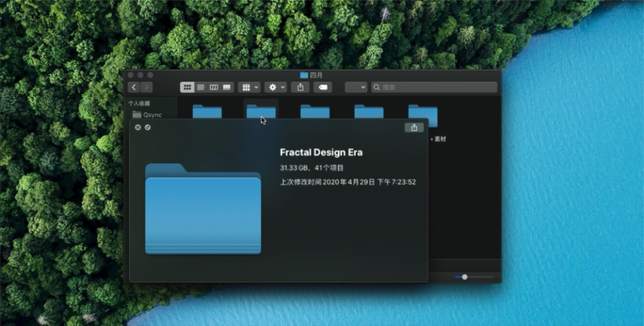Screen dimensions: 644x326
Task: Switch Finder to gallery view
Action: point(227,87)
